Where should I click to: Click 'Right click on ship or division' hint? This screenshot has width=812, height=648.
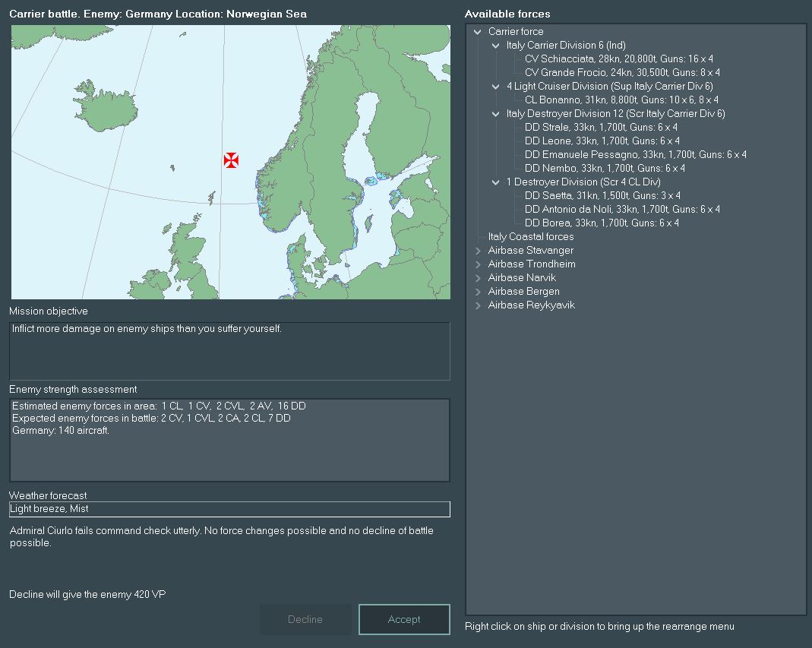point(599,627)
